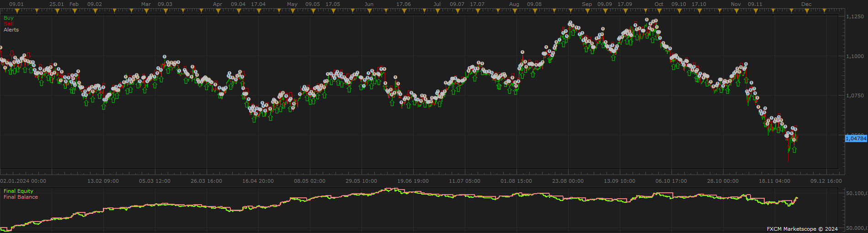The width and height of the screenshot is (868, 233).
Task: Click the yellow marker under the Apr label
Action: pyautogui.click(x=218, y=11)
